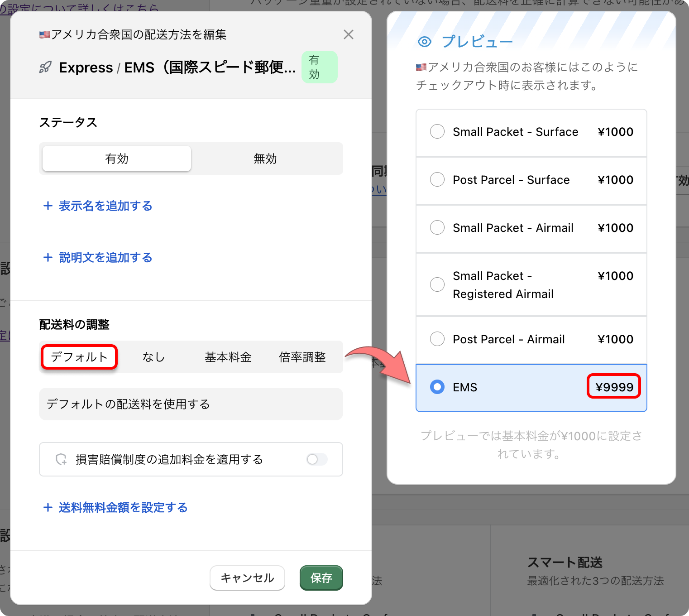689x616 pixels.
Task: Enable the 損害賠償制度 additional fee toggle
Action: point(316,459)
